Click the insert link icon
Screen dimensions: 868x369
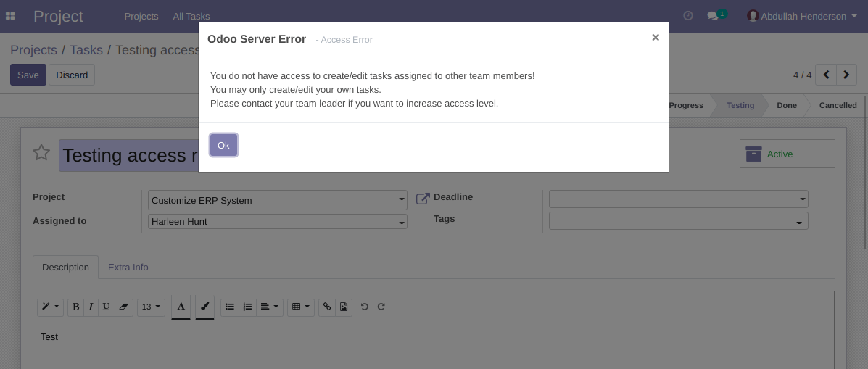tap(327, 307)
